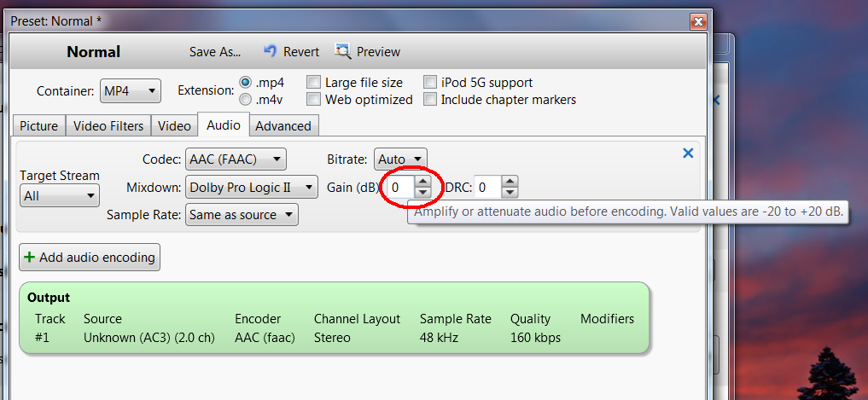Click the DRC value input field
868x400 pixels.
tap(487, 187)
